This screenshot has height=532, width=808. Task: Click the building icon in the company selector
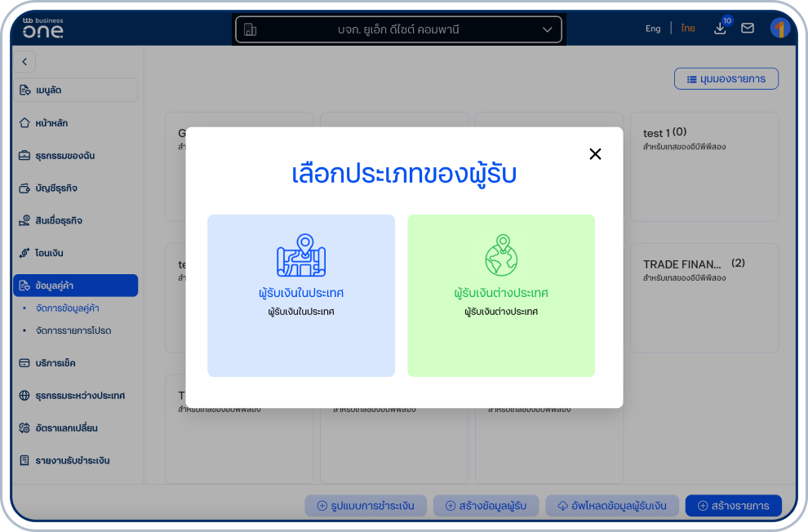click(251, 28)
